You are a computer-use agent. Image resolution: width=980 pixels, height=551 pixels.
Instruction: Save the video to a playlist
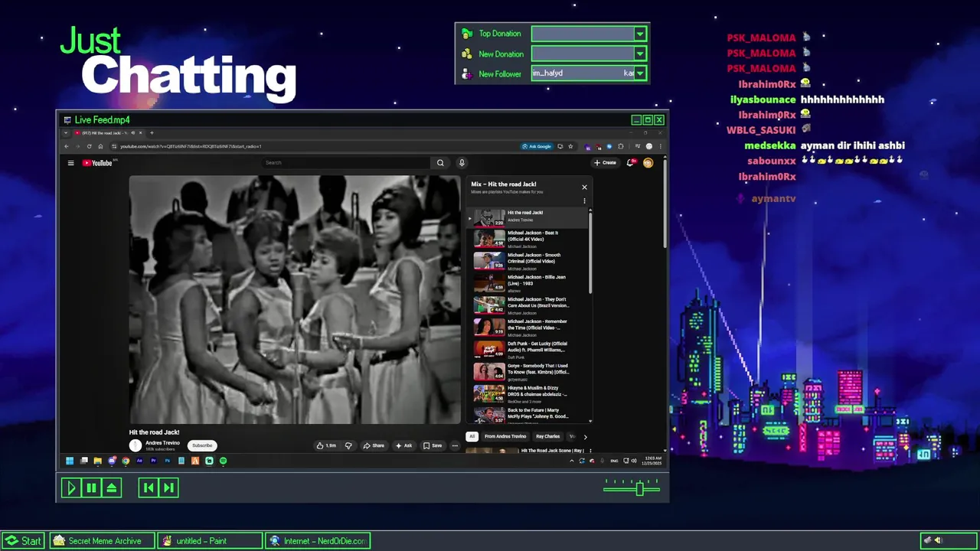pyautogui.click(x=433, y=445)
